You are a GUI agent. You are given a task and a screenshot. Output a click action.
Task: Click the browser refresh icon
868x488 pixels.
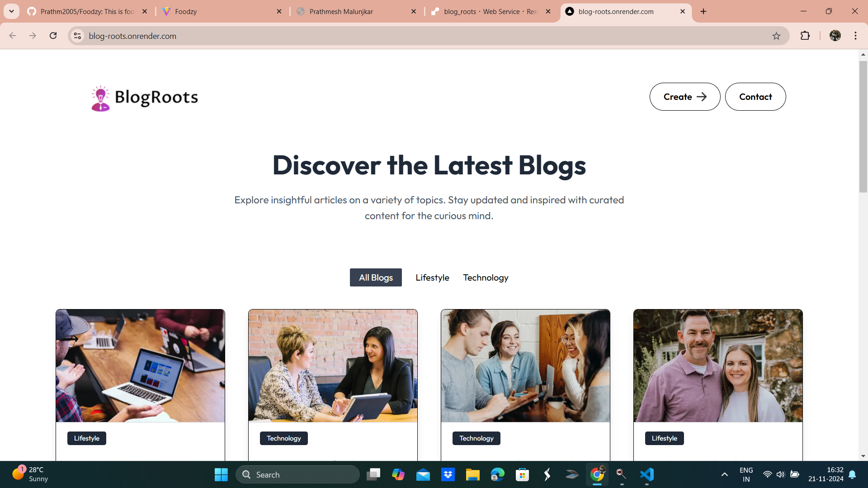pos(54,36)
